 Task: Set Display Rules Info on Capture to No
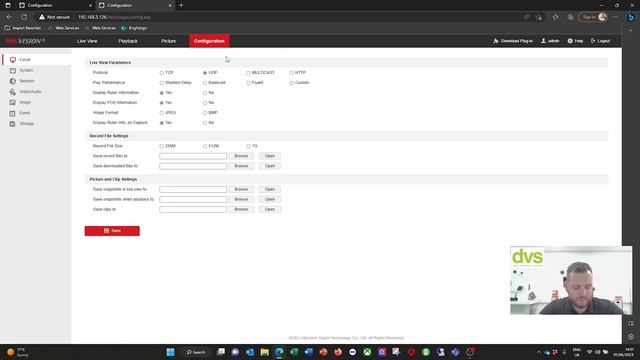[x=205, y=123]
